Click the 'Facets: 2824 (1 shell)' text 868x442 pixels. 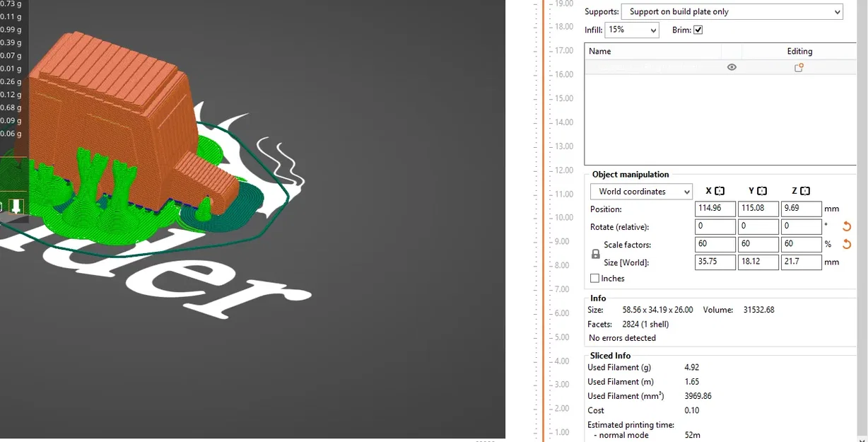[628, 324]
